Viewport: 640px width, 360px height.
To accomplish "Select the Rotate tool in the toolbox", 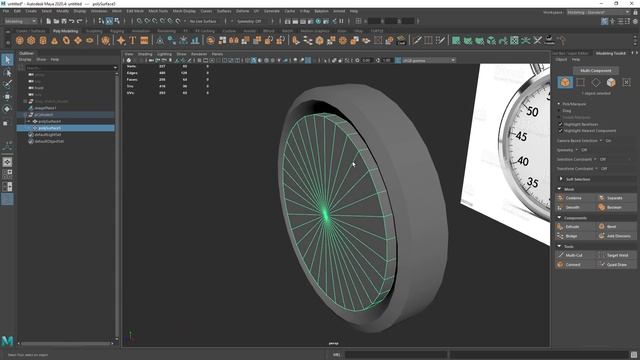I will (x=7, y=109).
